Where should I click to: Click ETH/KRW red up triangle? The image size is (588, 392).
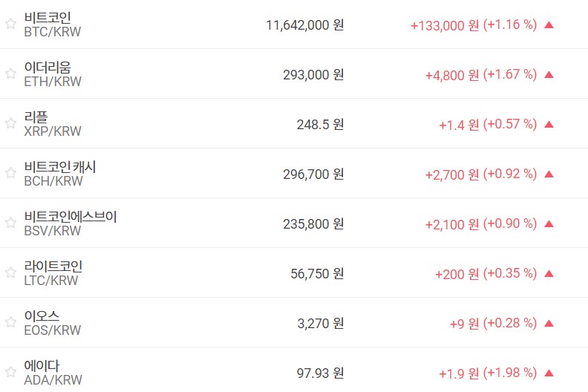(549, 74)
